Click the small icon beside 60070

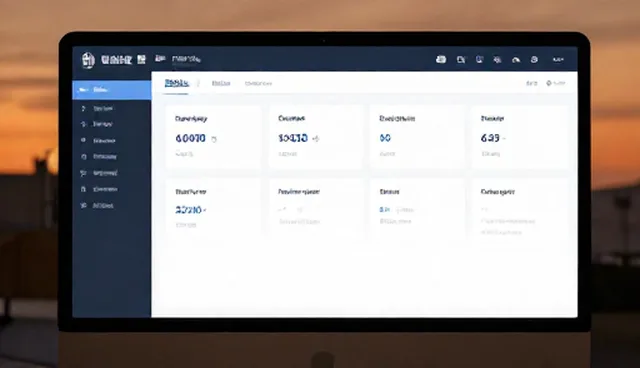coord(214,140)
